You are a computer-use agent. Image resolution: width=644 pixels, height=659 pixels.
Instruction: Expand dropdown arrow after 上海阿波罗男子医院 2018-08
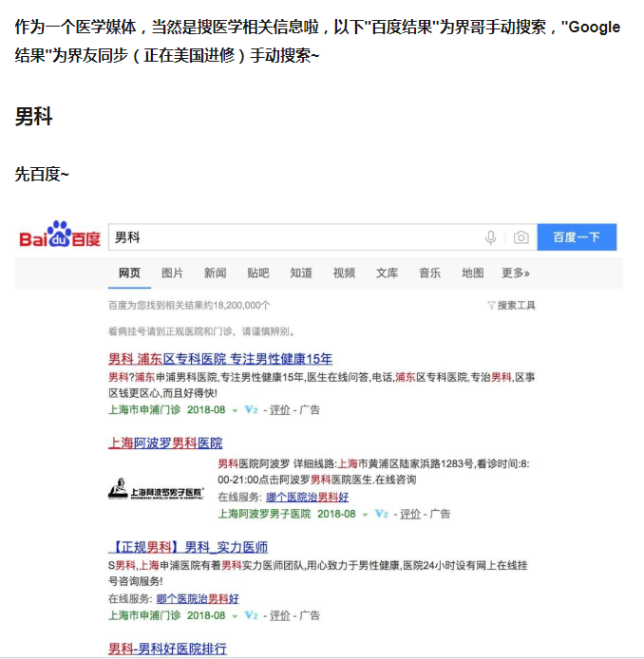pyautogui.click(x=366, y=515)
